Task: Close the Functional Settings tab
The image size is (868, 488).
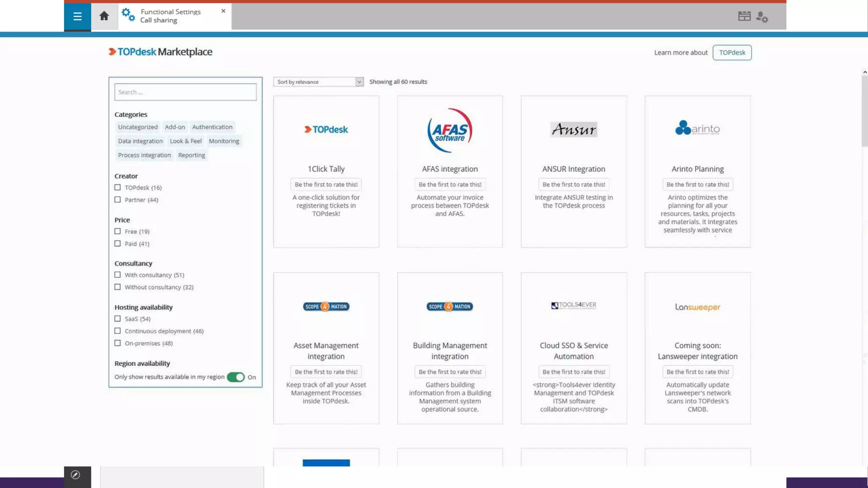Action: click(x=223, y=11)
